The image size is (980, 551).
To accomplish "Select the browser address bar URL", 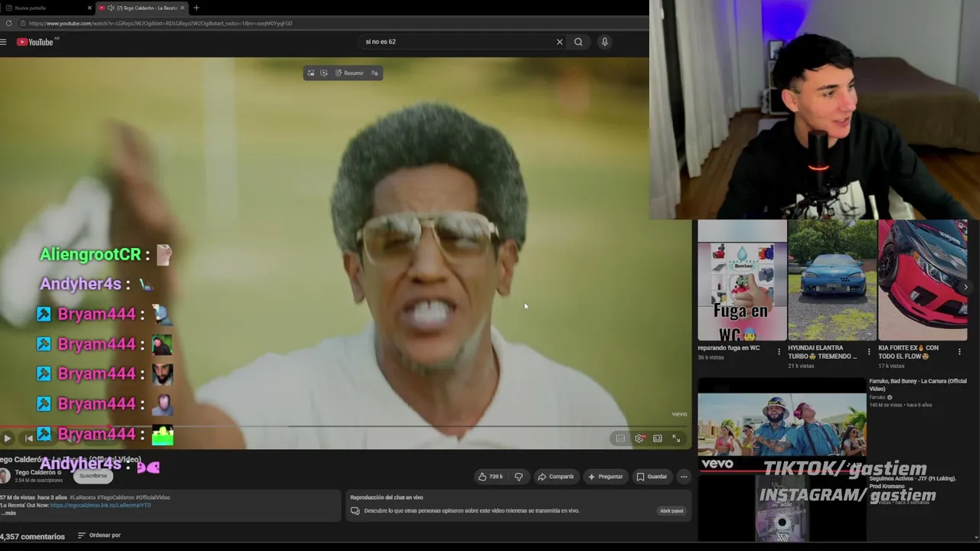I will (161, 23).
